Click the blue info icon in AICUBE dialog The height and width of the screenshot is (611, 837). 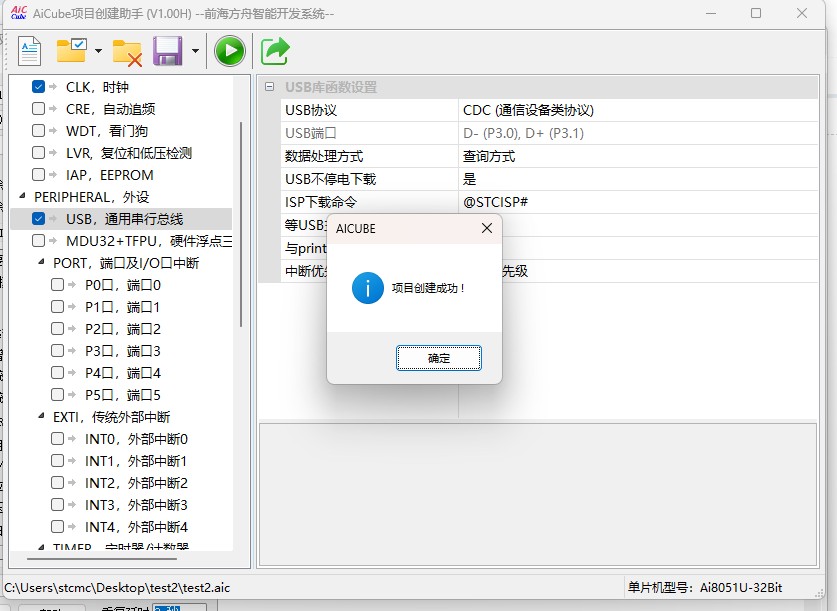[x=368, y=288]
